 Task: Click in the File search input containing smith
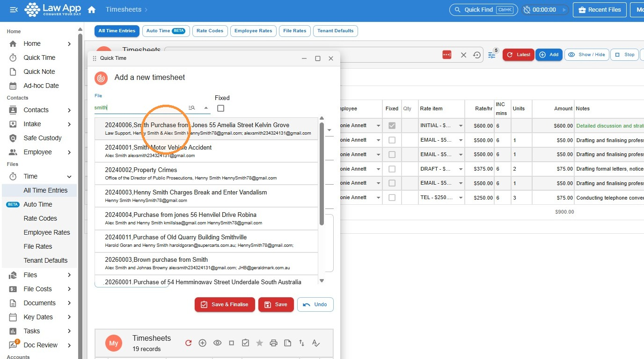tap(140, 108)
